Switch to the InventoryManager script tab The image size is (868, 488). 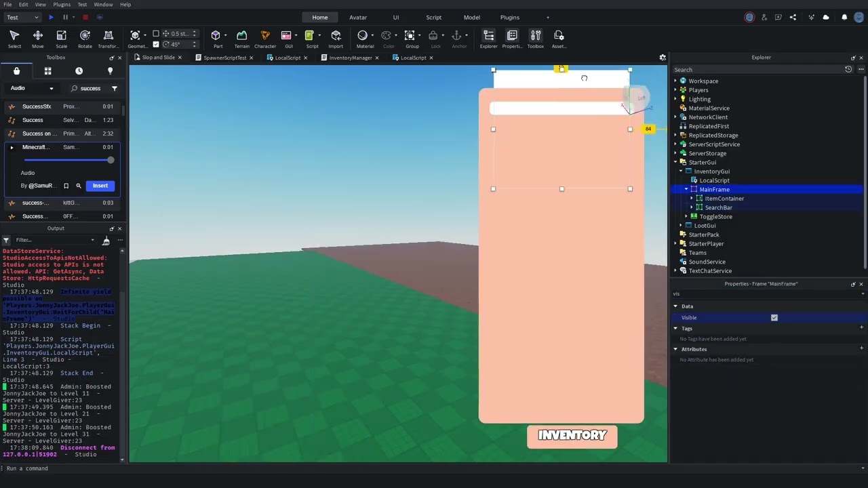click(350, 58)
